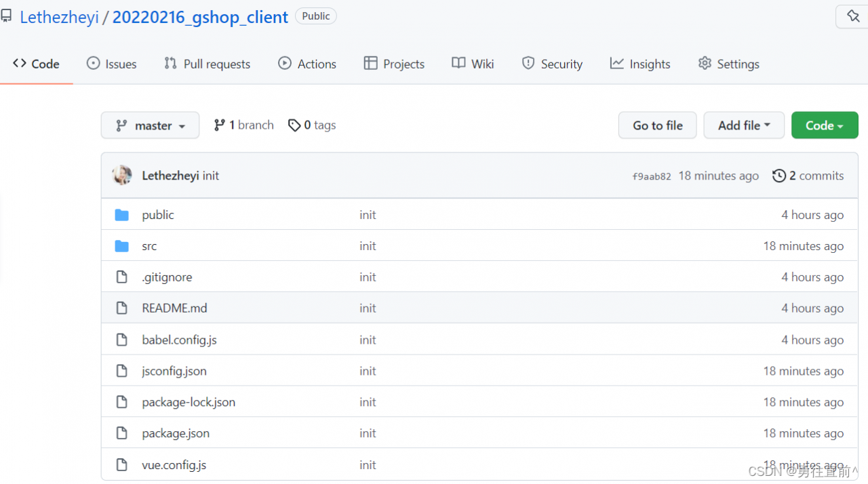Click the clock history icon near 2 commits

click(x=779, y=176)
